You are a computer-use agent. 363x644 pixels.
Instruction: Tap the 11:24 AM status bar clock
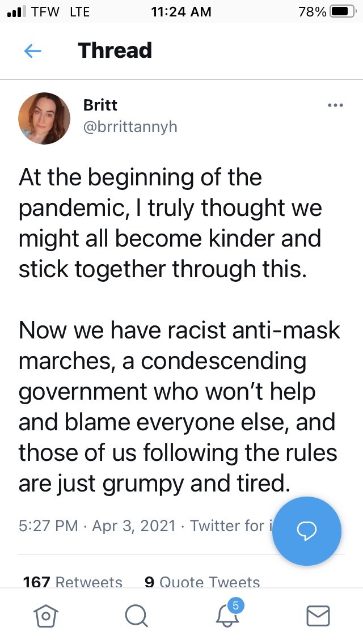(181, 11)
